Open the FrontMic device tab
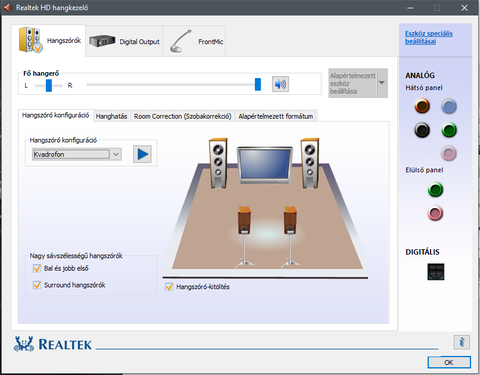 (195, 41)
